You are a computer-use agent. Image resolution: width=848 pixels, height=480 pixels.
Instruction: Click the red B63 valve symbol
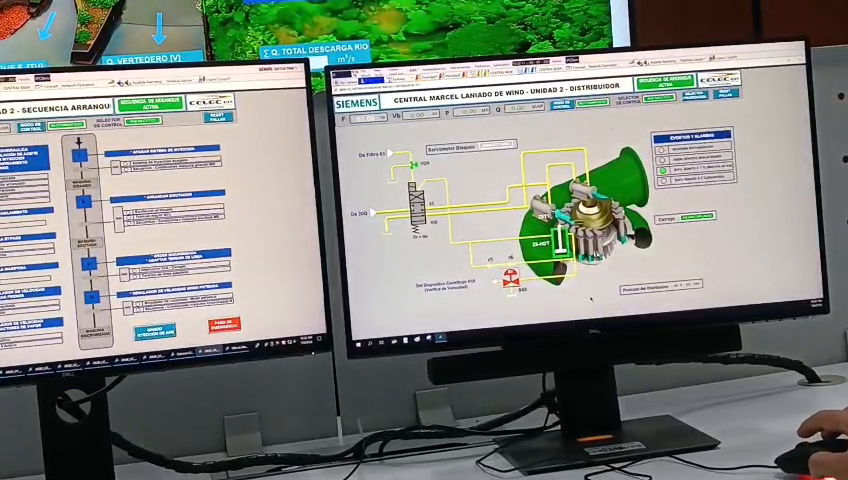[511, 277]
